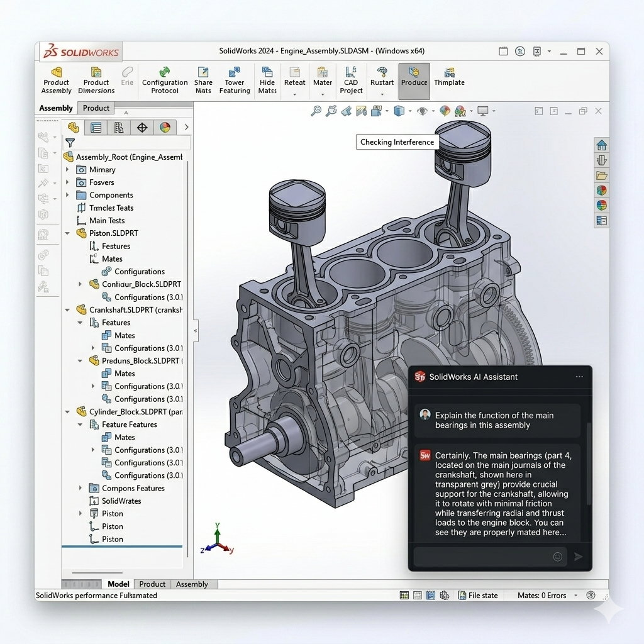Click the Share Mats ribbon button
This screenshot has height=644, width=644.
pos(203,81)
